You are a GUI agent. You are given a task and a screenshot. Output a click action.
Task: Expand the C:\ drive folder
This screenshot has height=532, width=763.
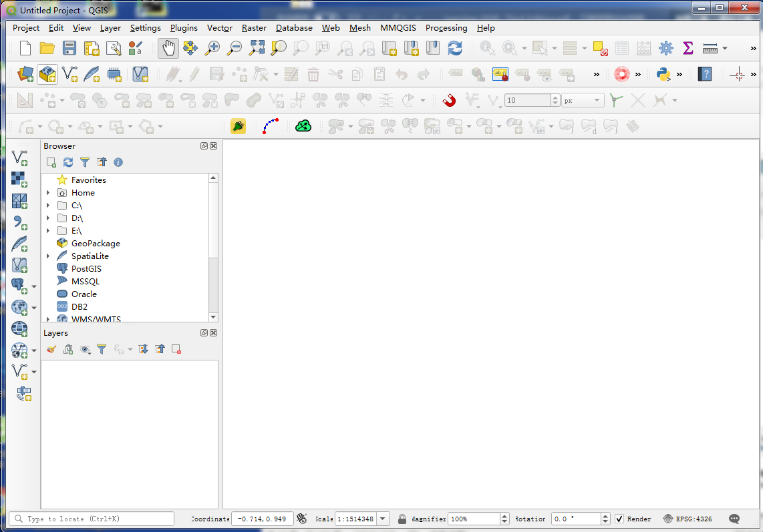coord(48,206)
